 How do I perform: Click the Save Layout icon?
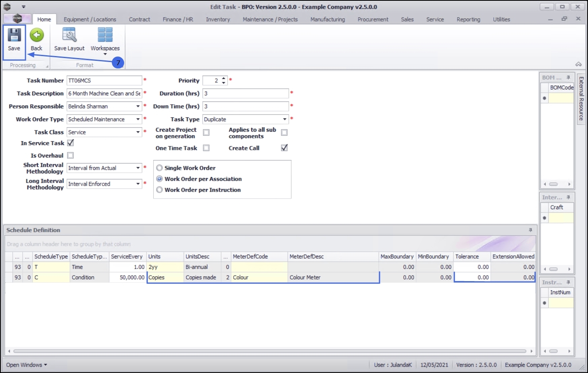pos(69,35)
